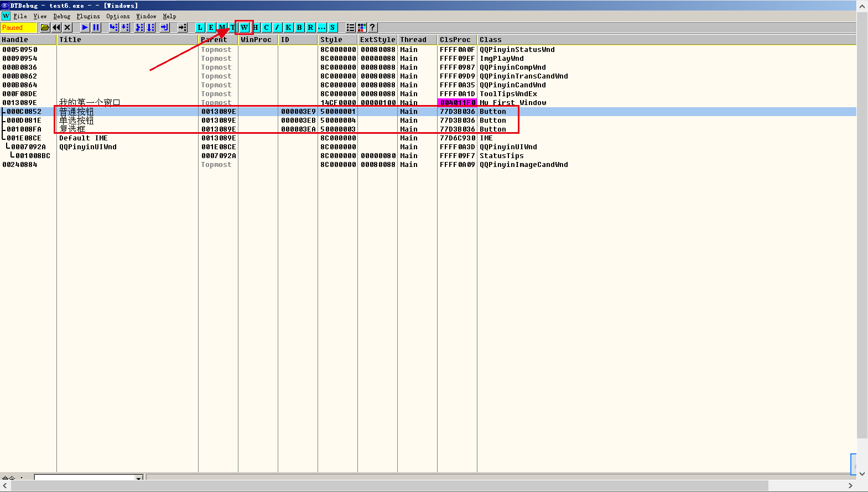Restart the program with the rewind icon
The width and height of the screenshot is (868, 492).
(x=56, y=28)
